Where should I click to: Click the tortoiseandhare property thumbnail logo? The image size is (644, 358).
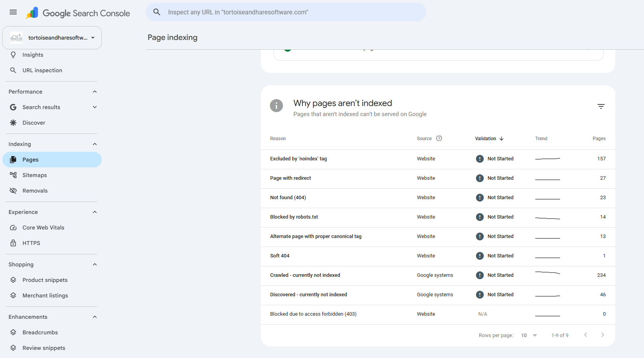[x=16, y=38]
